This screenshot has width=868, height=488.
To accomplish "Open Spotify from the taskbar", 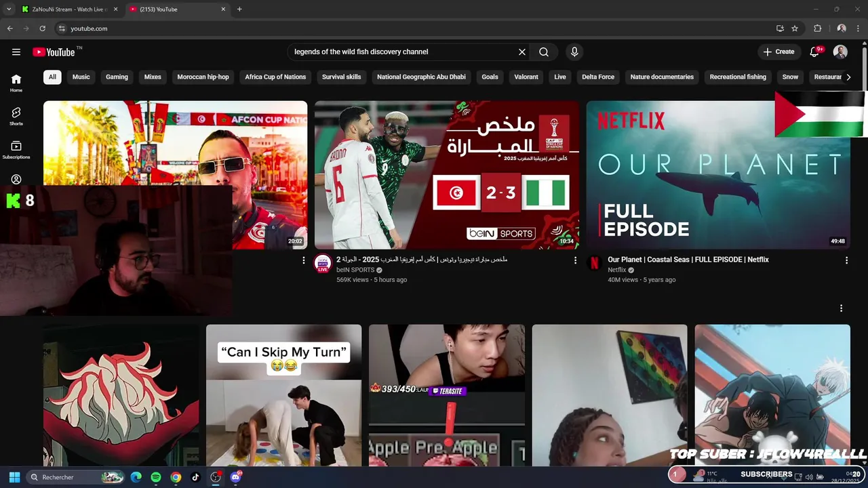I will [156, 477].
